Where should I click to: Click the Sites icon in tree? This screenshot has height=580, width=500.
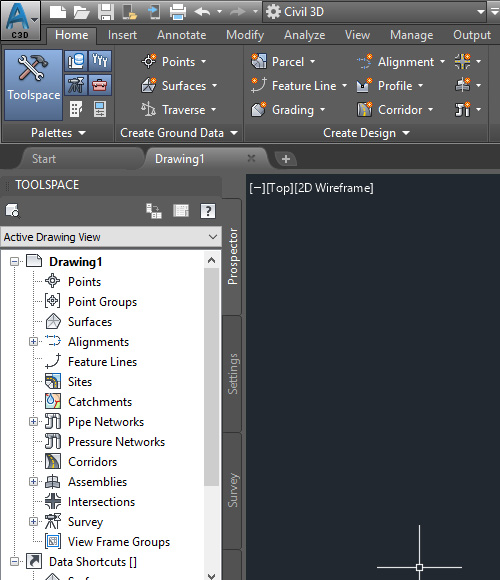pyautogui.click(x=53, y=381)
